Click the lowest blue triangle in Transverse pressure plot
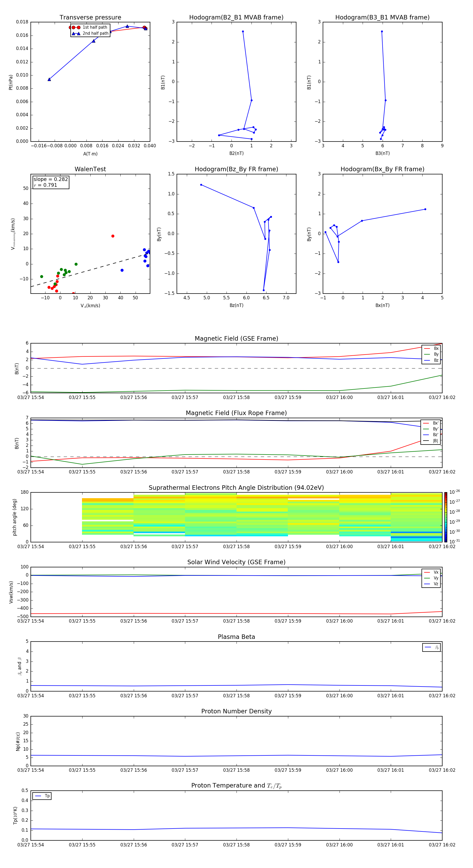 (x=49, y=79)
